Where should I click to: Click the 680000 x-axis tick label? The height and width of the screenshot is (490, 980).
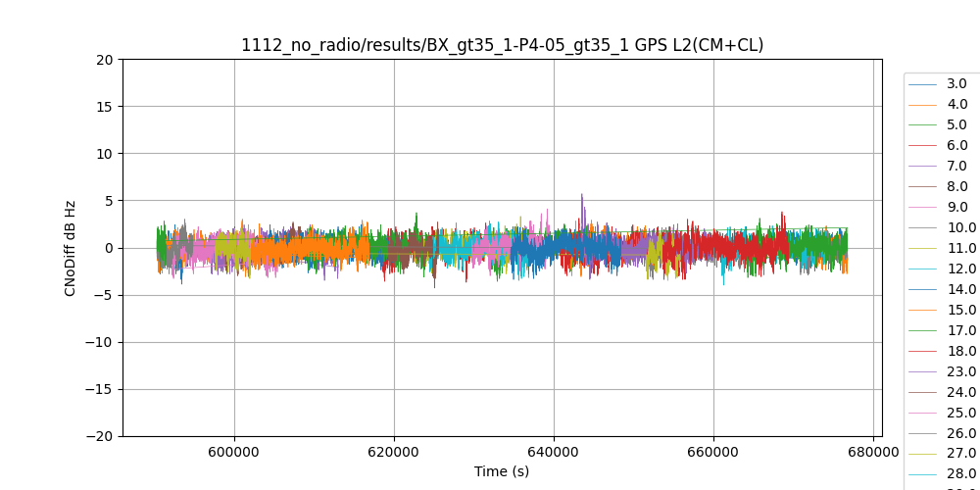873,453
